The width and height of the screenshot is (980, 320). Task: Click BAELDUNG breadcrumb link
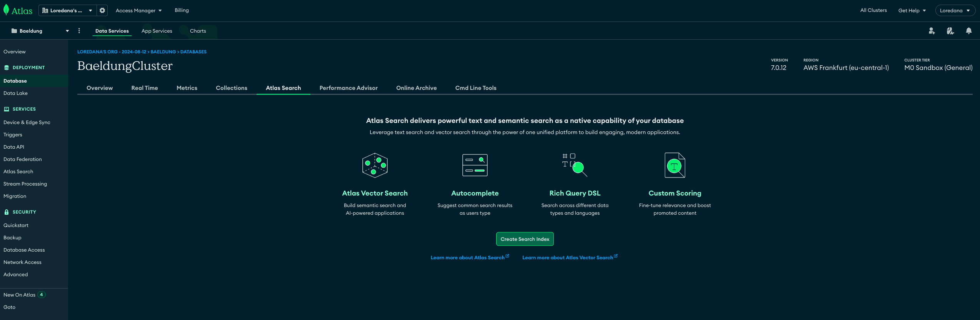click(163, 52)
